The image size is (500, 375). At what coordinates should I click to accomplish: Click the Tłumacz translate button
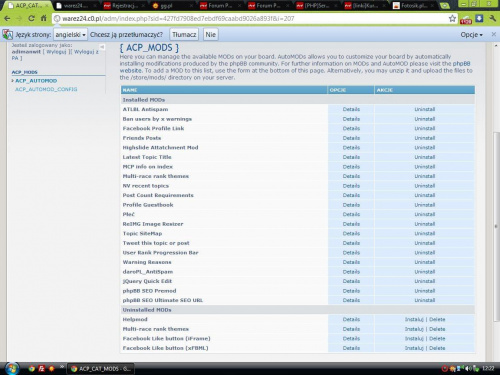pyautogui.click(x=184, y=34)
